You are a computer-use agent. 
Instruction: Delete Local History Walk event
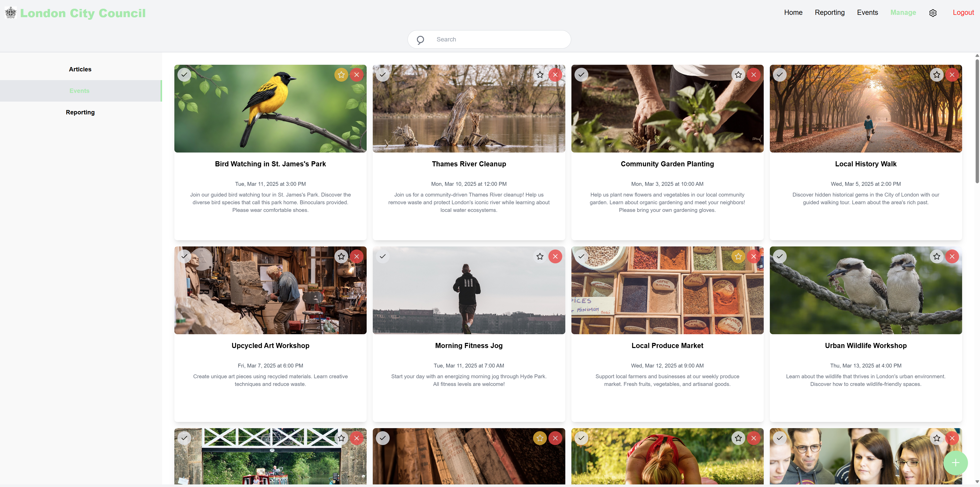952,75
